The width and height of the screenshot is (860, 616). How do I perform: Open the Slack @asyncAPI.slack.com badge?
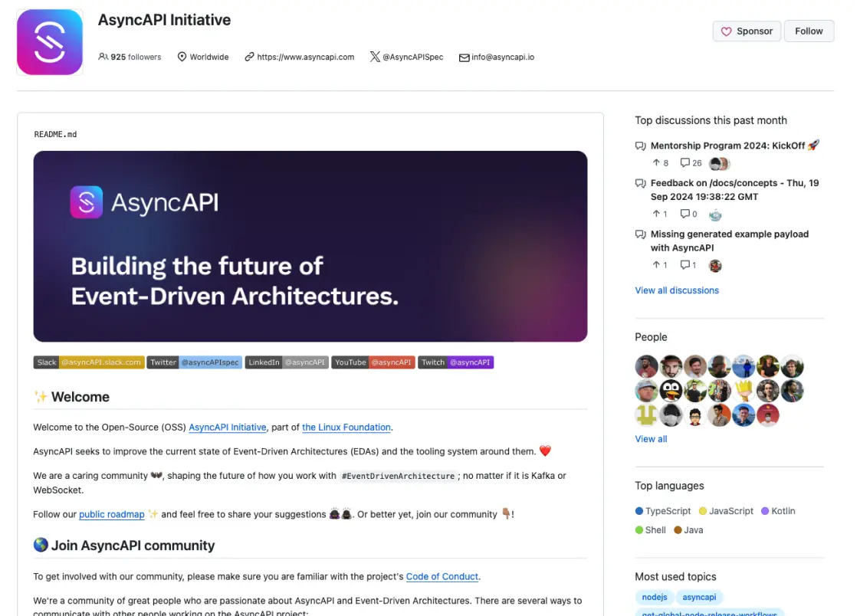[88, 362]
